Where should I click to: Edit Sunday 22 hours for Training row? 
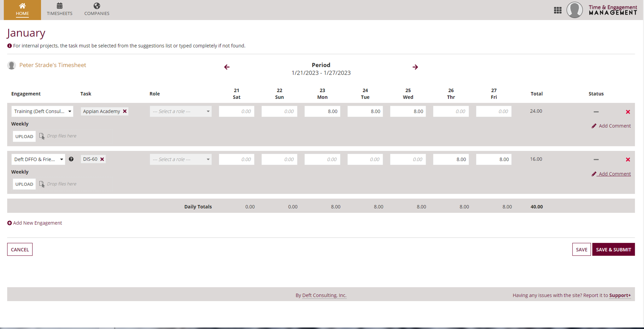pyautogui.click(x=279, y=111)
